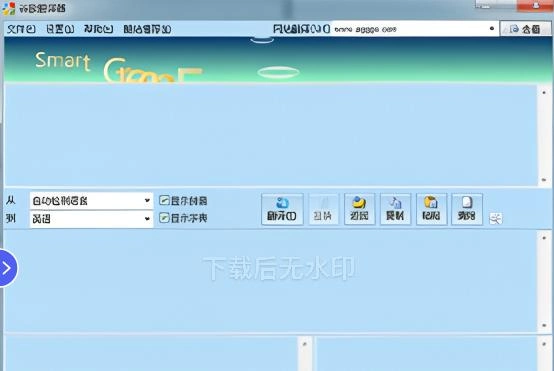Click the translate button with blue arrows icon
This screenshot has height=371, width=554.
282,209
